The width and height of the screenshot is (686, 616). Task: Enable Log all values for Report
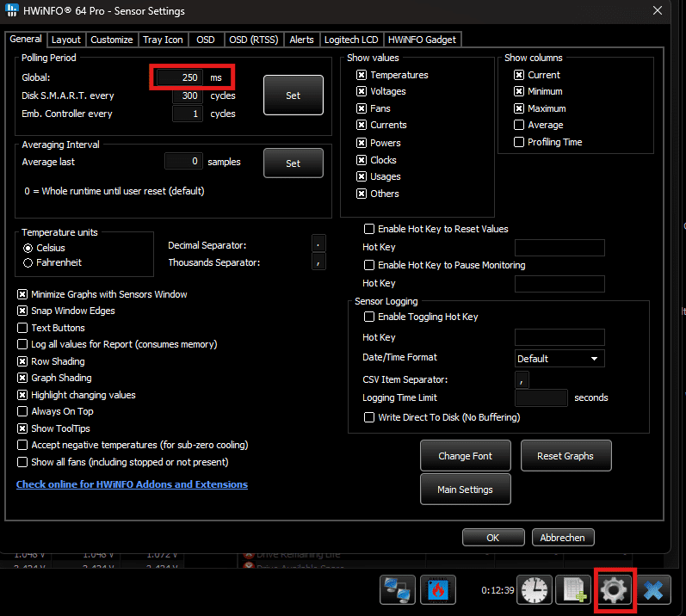pos(22,344)
